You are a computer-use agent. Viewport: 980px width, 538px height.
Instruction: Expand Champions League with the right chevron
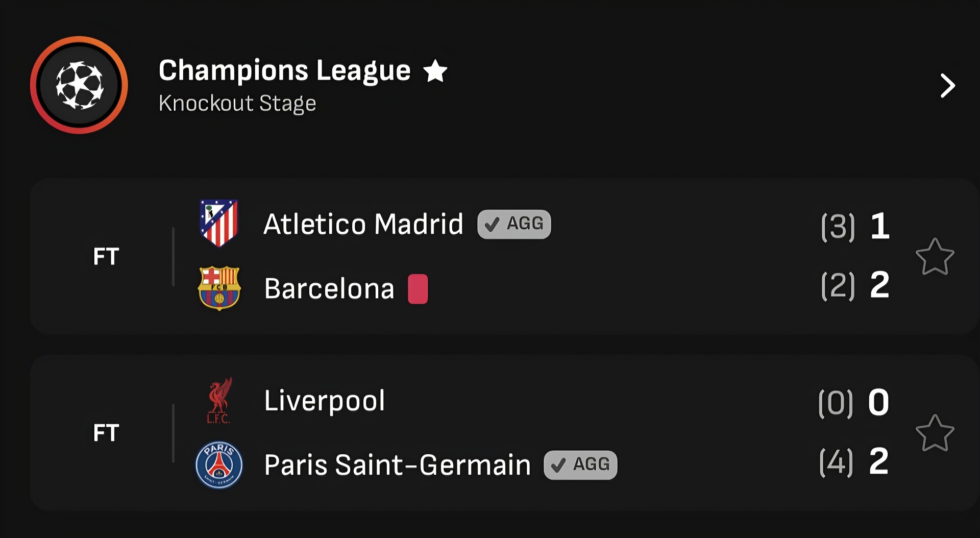[x=947, y=86]
